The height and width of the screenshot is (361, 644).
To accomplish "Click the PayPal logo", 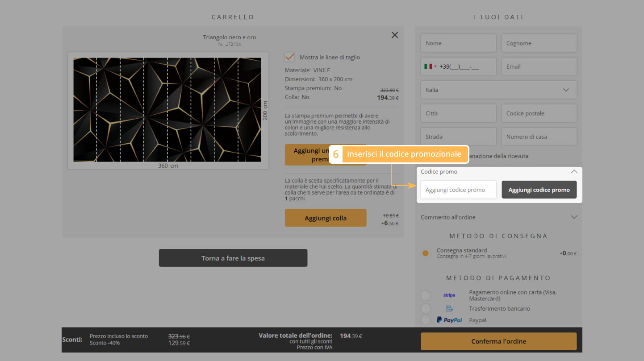I will pyautogui.click(x=449, y=320).
